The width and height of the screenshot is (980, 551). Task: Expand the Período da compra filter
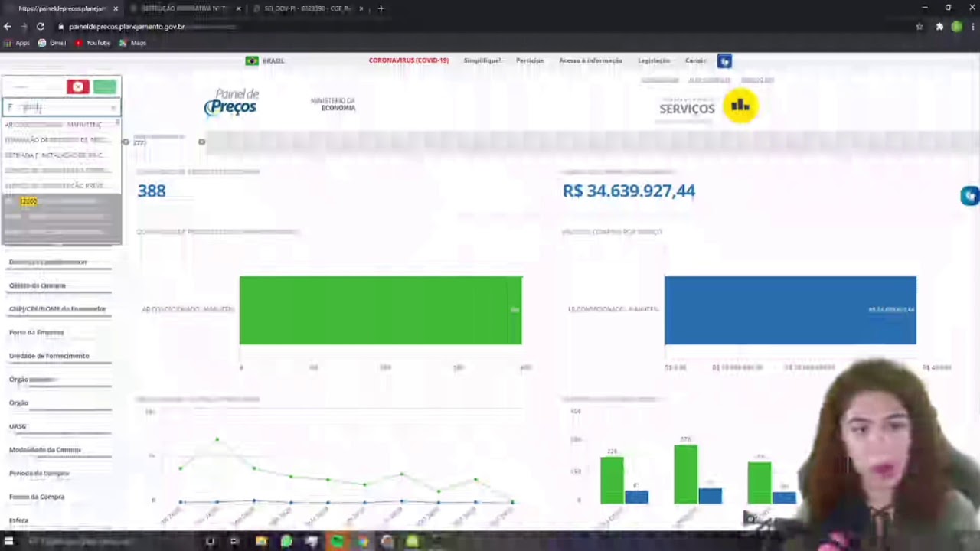(60, 474)
